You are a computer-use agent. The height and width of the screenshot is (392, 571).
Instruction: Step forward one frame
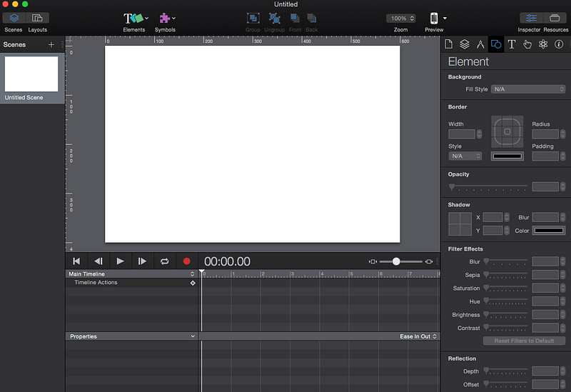142,261
